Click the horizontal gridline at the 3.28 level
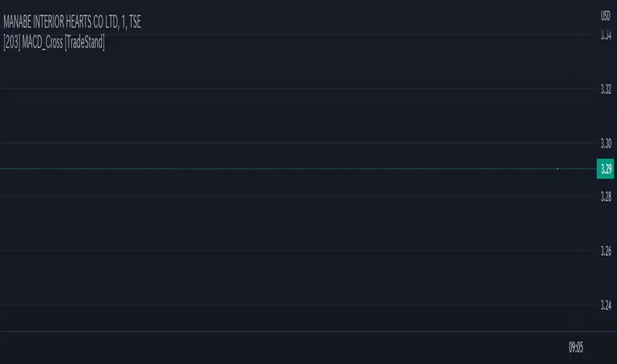The height and width of the screenshot is (364, 617). [x=265, y=197]
